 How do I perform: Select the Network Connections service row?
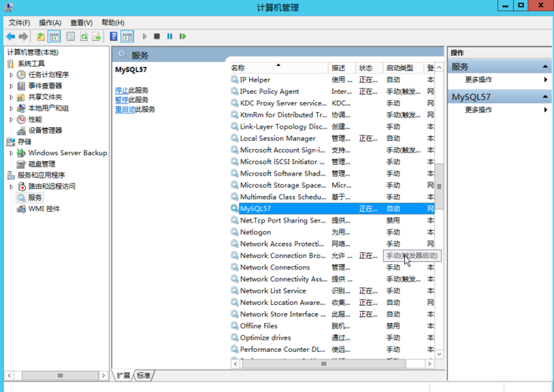click(x=332, y=267)
